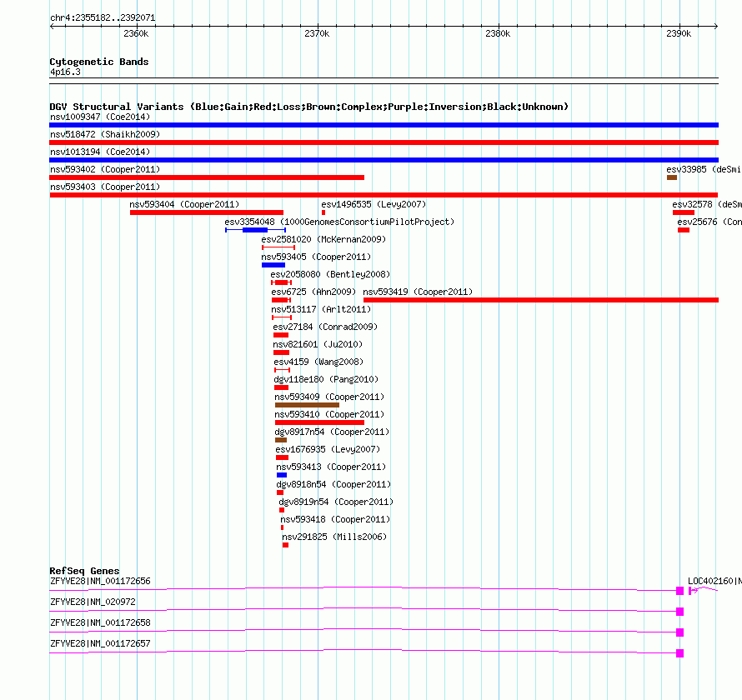
Task: Click the brown esv33985 complex variant
Action: (672, 177)
